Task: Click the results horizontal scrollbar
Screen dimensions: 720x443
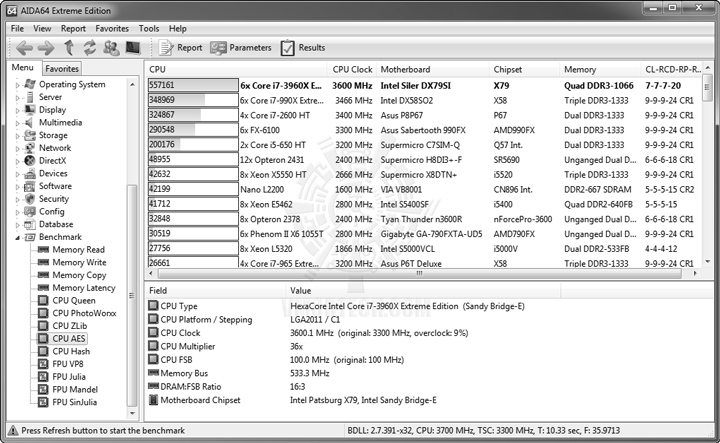Action: (x=419, y=273)
